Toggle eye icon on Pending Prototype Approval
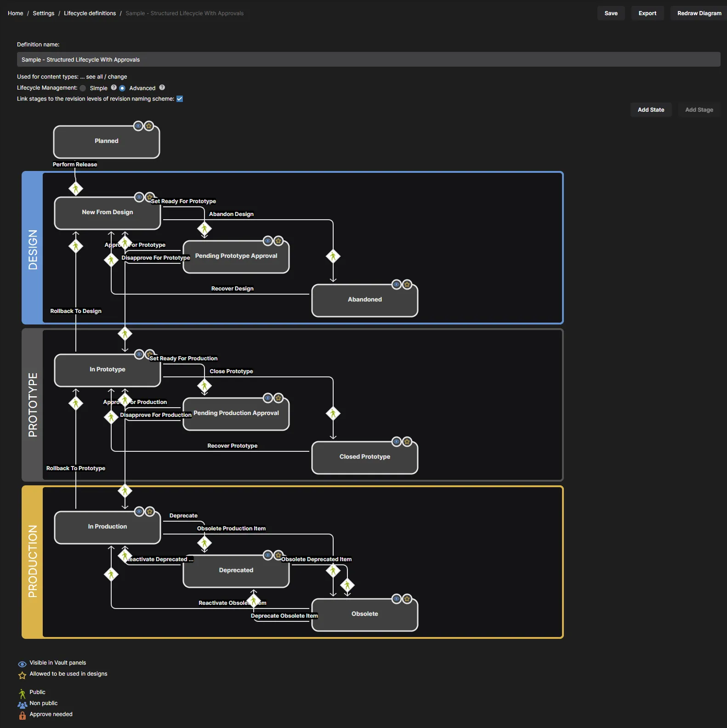The image size is (727, 728). pyautogui.click(x=268, y=241)
